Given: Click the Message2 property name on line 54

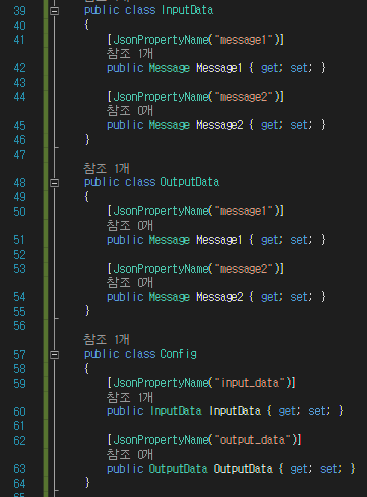Looking at the screenshot, I should pyautogui.click(x=219, y=297).
